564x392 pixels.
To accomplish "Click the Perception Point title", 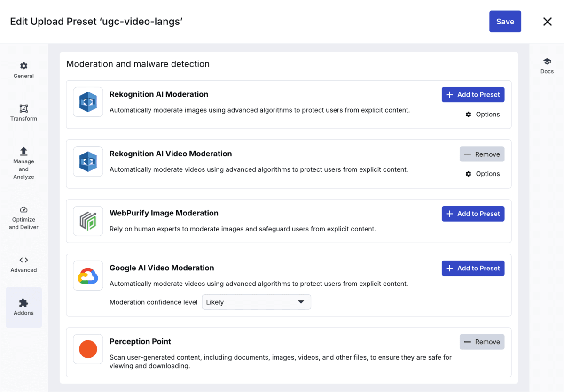I will tap(140, 342).
